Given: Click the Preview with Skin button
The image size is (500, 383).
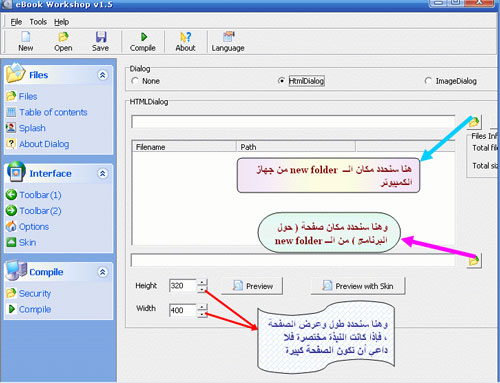Looking at the screenshot, I should tap(358, 286).
